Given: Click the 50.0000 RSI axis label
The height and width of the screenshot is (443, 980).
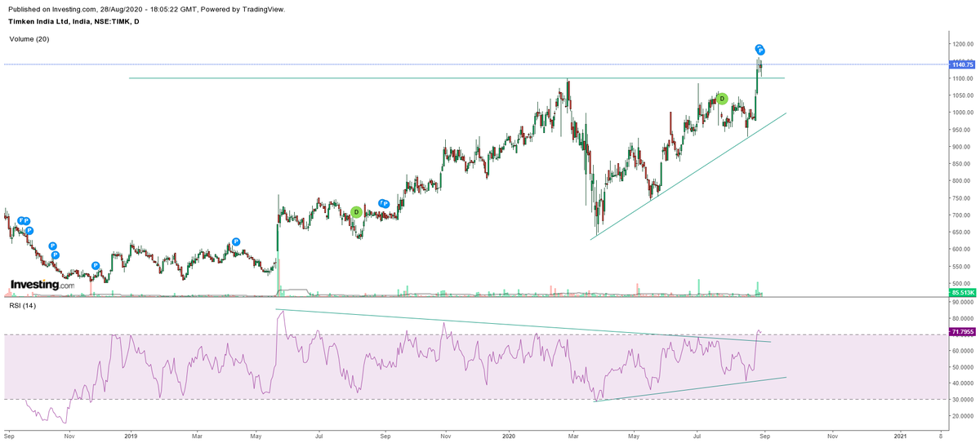Looking at the screenshot, I should coord(963,367).
